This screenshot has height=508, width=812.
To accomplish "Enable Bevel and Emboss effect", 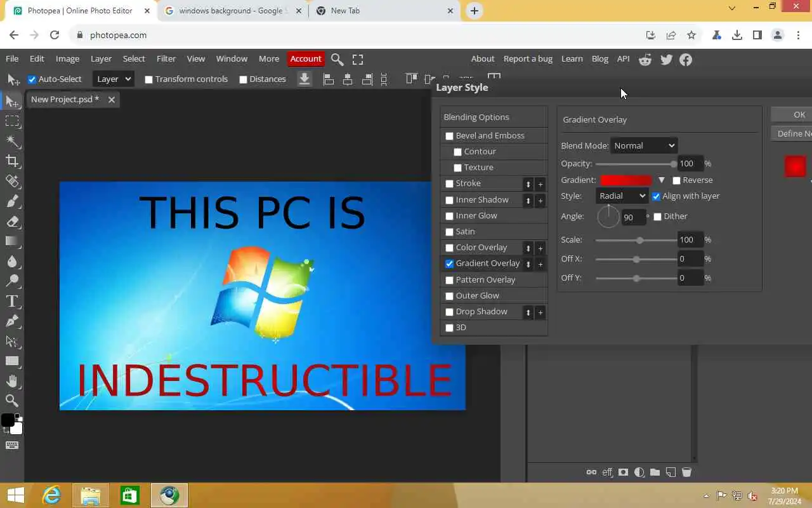I will 449,136.
